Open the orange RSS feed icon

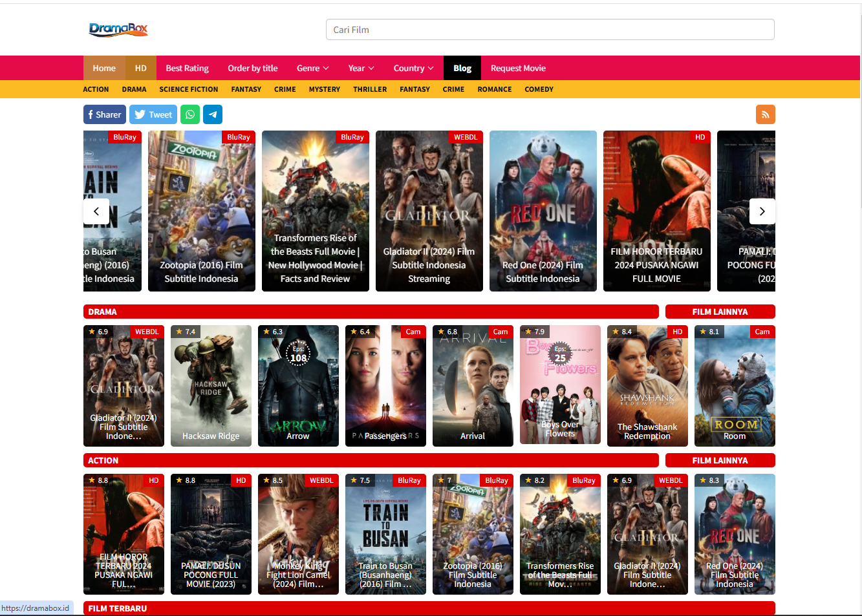pyautogui.click(x=765, y=114)
